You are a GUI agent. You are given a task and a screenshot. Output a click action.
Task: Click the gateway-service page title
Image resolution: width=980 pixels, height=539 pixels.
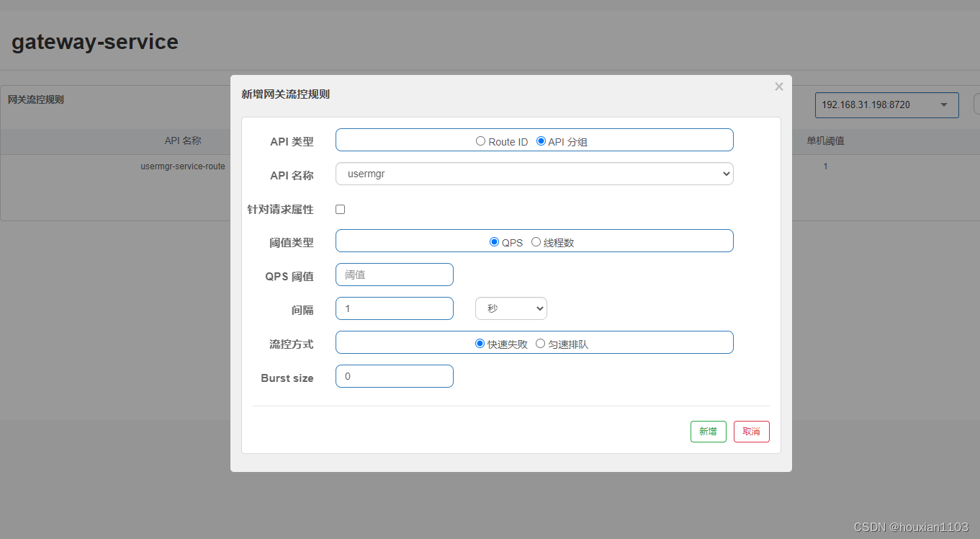[x=95, y=42]
